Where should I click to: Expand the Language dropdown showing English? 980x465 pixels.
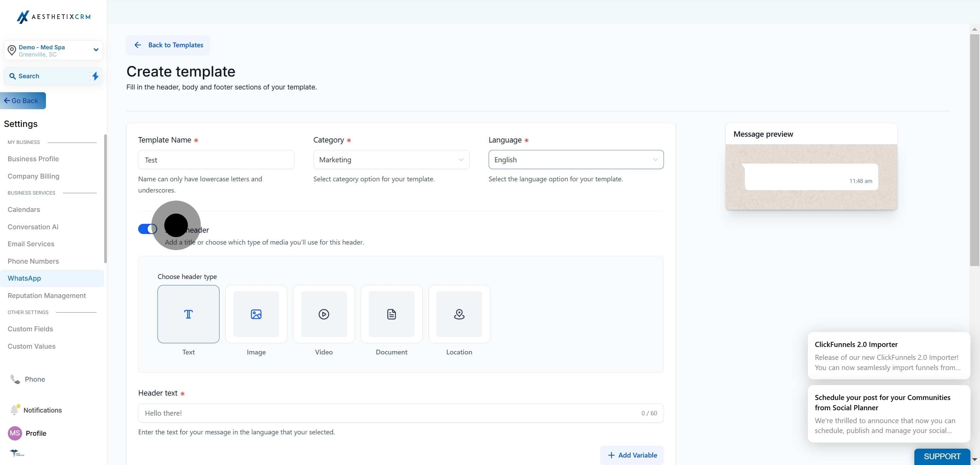[576, 160]
